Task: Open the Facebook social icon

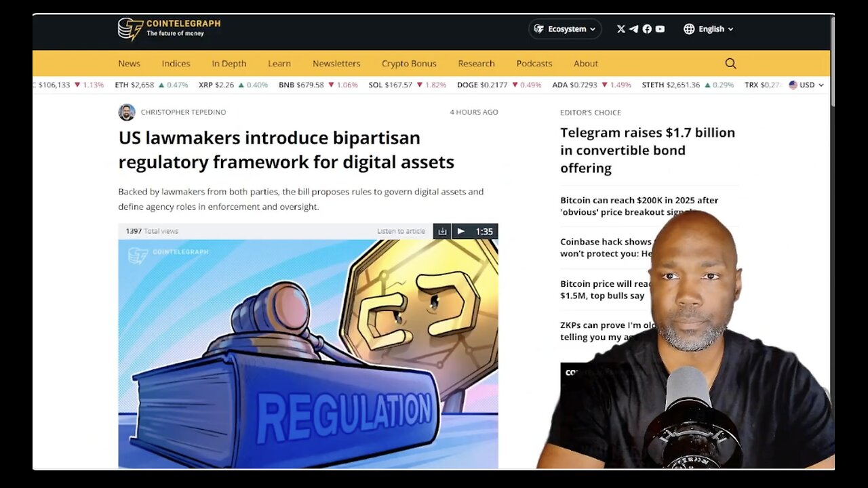Action: 647,29
